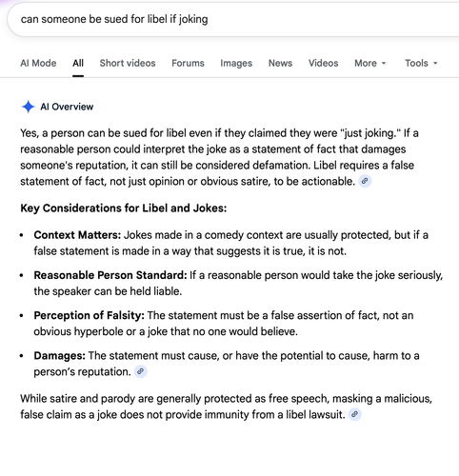This screenshot has width=459, height=476.
Task: Open source link after 'libel lawsuit'
Action: (x=355, y=414)
